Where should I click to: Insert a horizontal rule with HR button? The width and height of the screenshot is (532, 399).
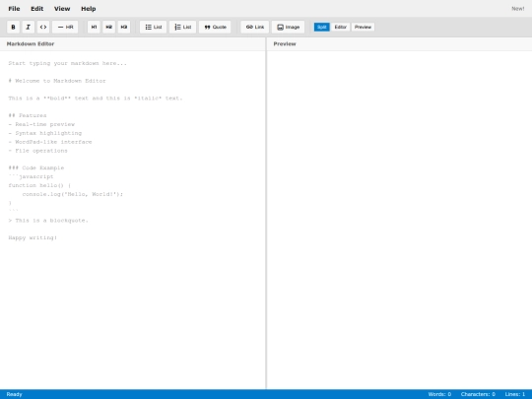65,28
